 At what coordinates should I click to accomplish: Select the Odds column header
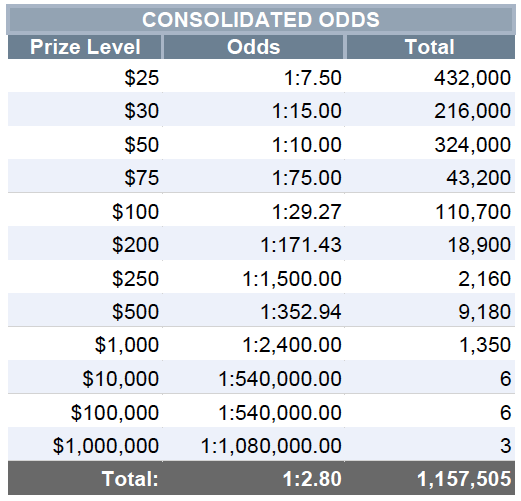point(253,47)
